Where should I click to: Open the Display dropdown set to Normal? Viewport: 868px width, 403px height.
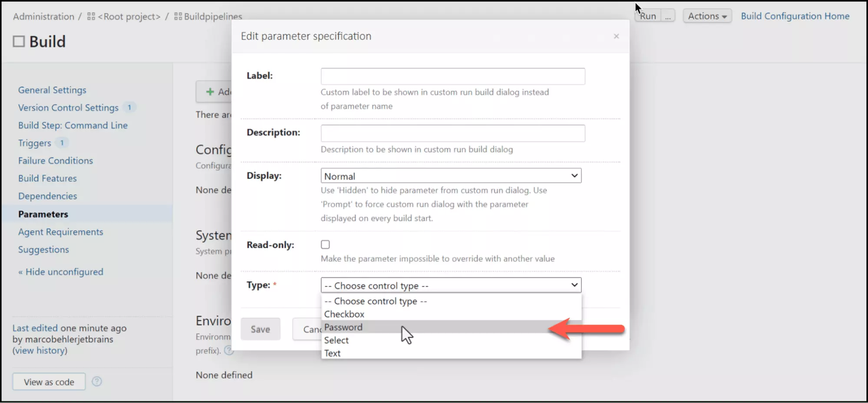point(451,176)
